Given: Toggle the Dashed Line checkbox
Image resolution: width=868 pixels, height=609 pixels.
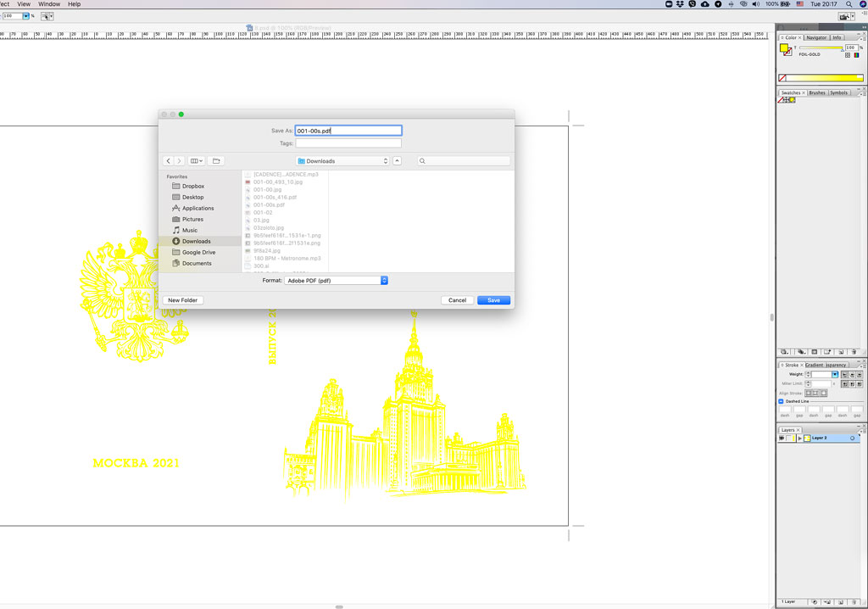Looking at the screenshot, I should click(x=781, y=401).
